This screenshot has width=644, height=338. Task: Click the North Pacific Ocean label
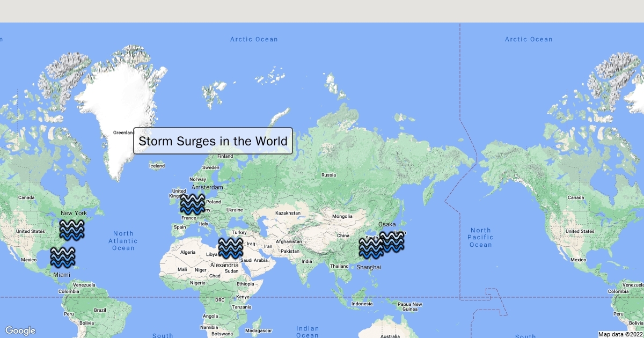(480, 237)
